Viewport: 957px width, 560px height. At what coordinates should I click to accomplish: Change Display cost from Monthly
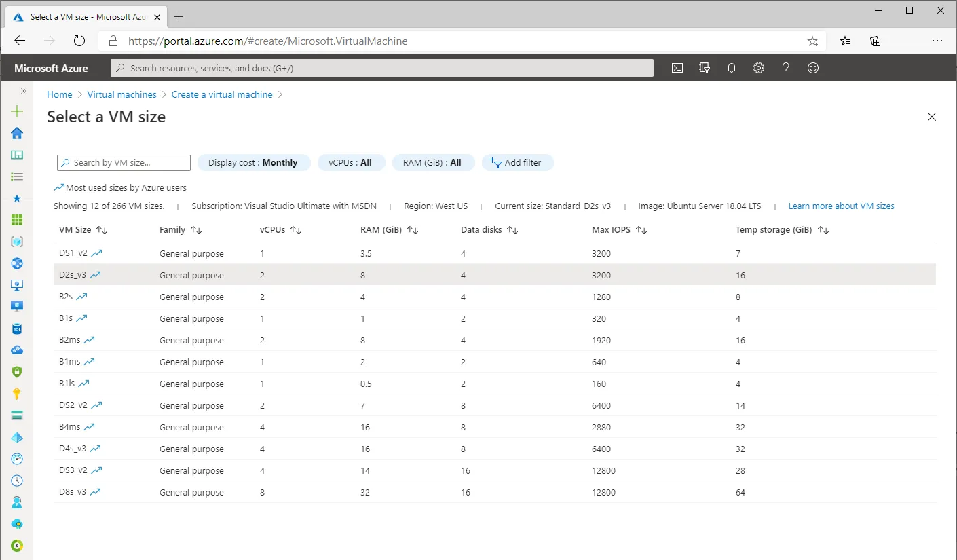point(254,162)
